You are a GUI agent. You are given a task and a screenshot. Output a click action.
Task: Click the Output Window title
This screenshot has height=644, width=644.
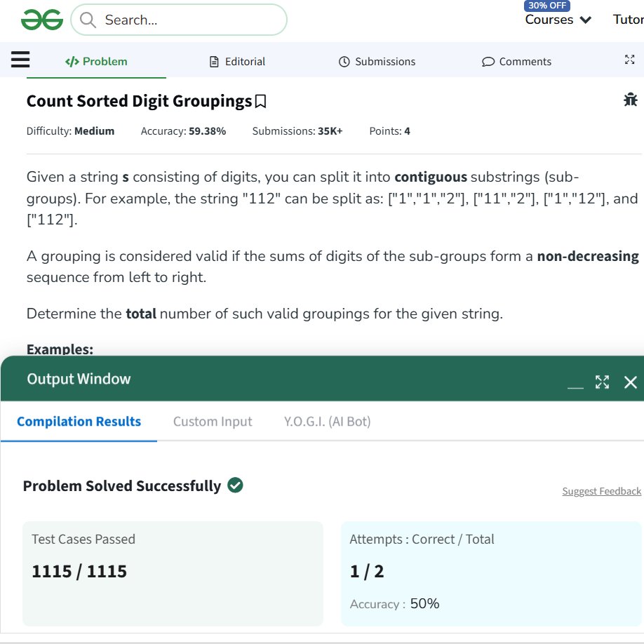click(x=79, y=379)
